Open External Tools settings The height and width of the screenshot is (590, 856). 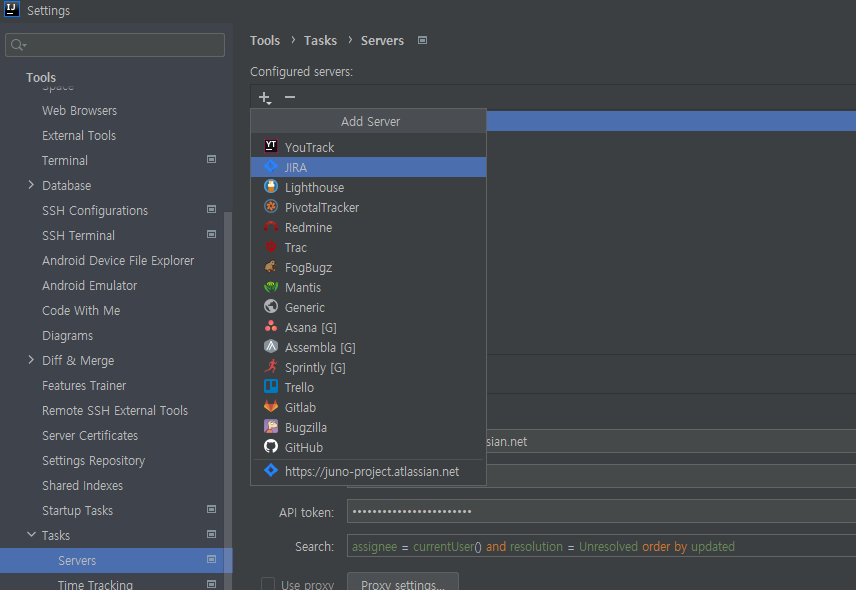click(x=79, y=135)
